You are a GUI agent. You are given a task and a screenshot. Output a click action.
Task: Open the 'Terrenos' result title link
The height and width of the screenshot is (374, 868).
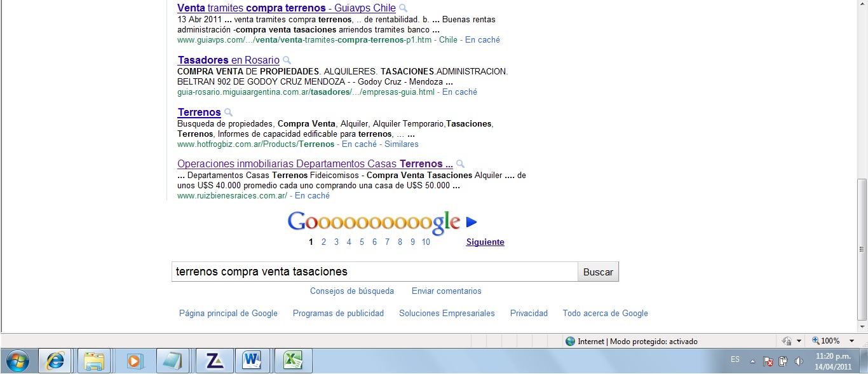pos(200,113)
